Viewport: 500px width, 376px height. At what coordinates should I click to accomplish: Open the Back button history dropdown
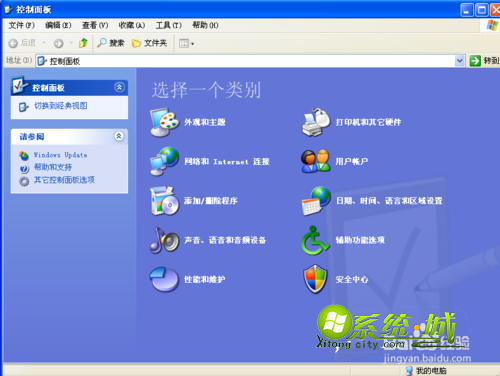[x=44, y=43]
